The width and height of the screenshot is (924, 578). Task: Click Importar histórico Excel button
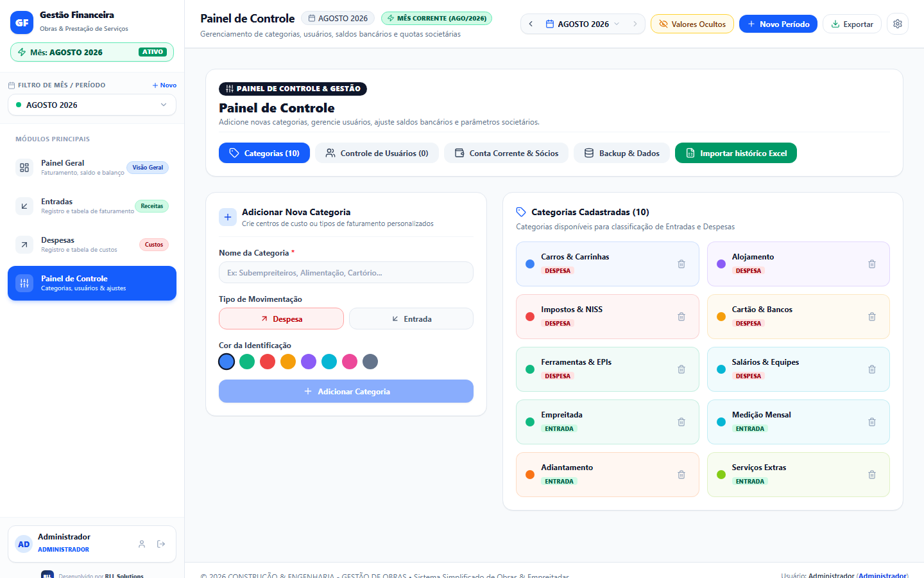[736, 153]
